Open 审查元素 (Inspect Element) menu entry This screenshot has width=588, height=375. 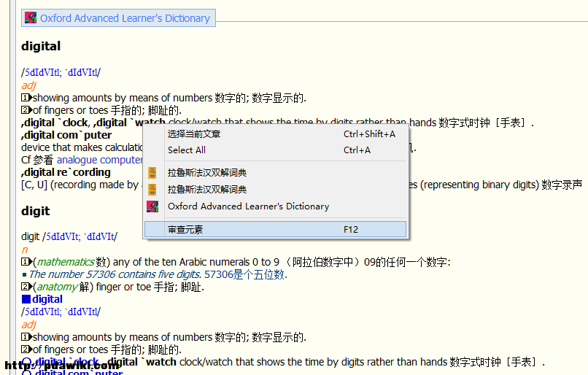[x=276, y=230]
